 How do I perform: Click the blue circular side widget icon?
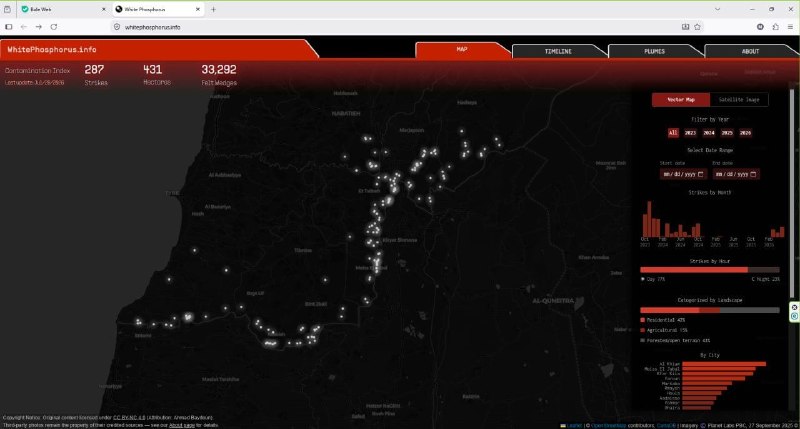pyautogui.click(x=794, y=316)
